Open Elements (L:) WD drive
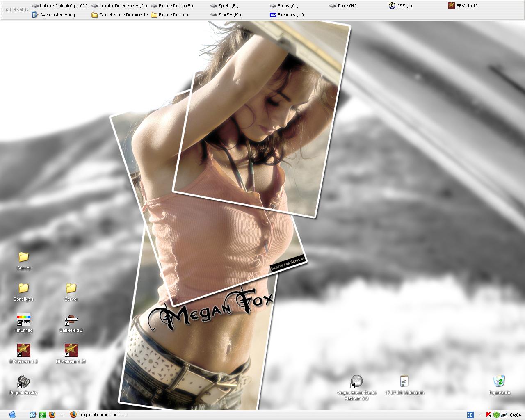This screenshot has height=420, width=525. [x=287, y=15]
